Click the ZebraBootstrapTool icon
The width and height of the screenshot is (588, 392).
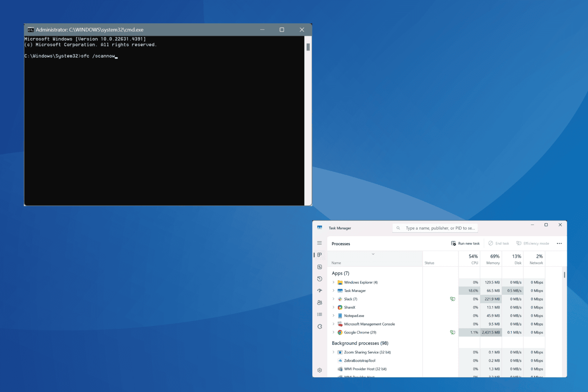[x=340, y=361]
